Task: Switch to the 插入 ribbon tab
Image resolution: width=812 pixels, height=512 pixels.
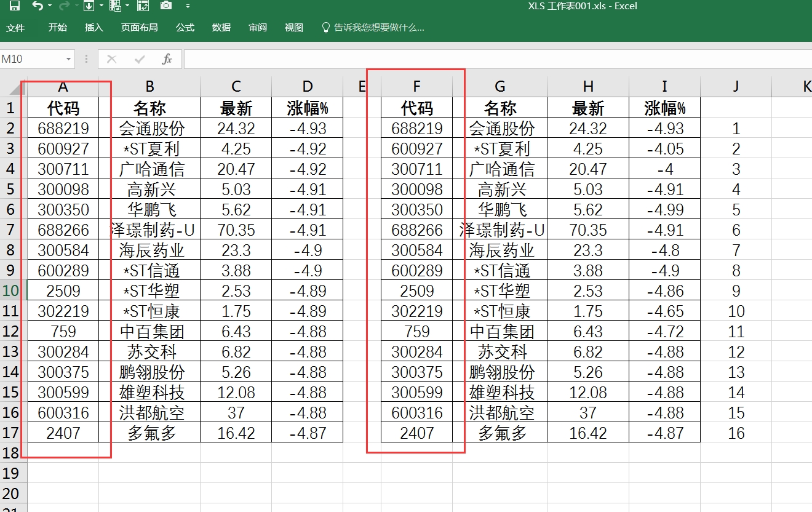Action: coord(94,28)
